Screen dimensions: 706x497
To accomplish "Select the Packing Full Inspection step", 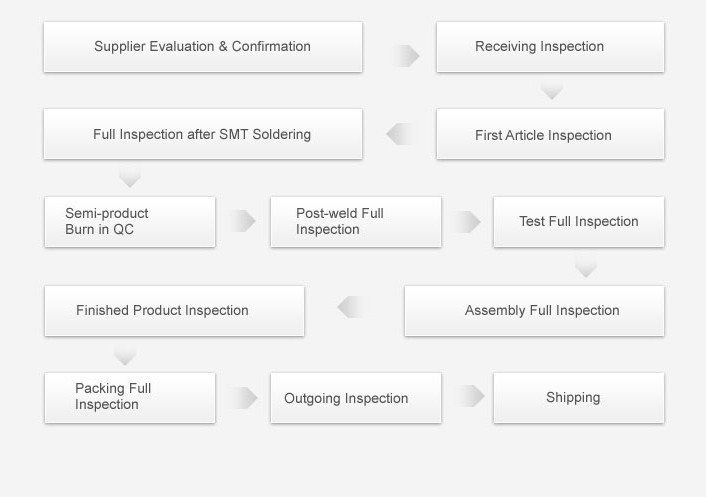I will click(130, 398).
